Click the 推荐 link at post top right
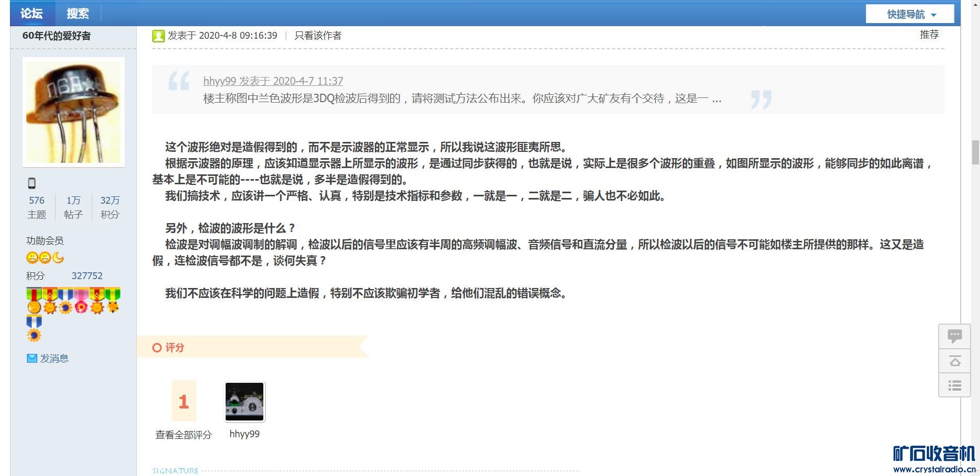The width and height of the screenshot is (980, 476). tap(929, 35)
